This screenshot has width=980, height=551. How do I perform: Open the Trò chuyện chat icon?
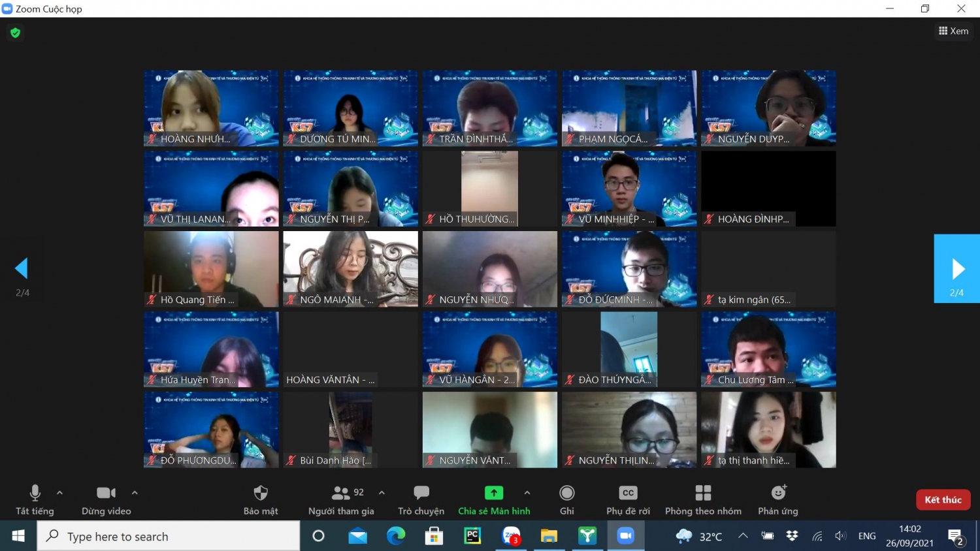(421, 494)
